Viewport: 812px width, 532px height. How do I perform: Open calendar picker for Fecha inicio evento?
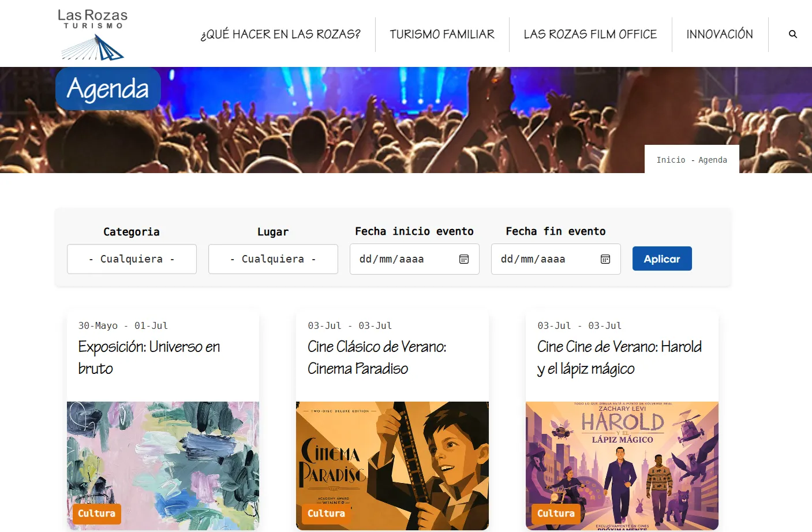tap(464, 259)
